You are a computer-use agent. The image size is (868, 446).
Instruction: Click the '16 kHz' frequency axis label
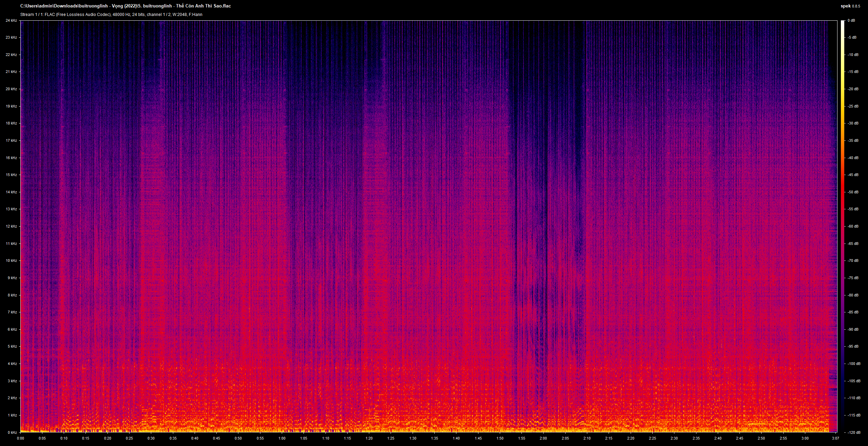[x=11, y=158]
